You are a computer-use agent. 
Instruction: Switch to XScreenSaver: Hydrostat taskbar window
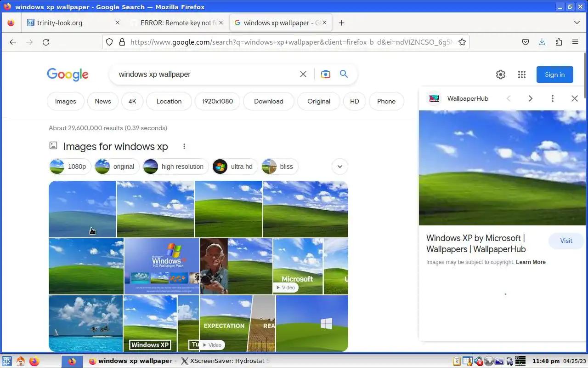(x=225, y=361)
